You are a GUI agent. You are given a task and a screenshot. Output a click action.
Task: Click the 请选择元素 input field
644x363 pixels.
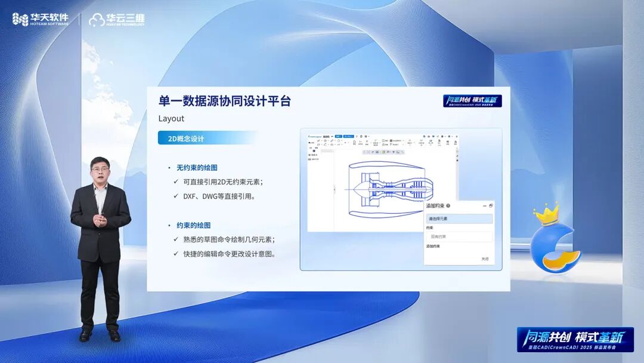(459, 218)
